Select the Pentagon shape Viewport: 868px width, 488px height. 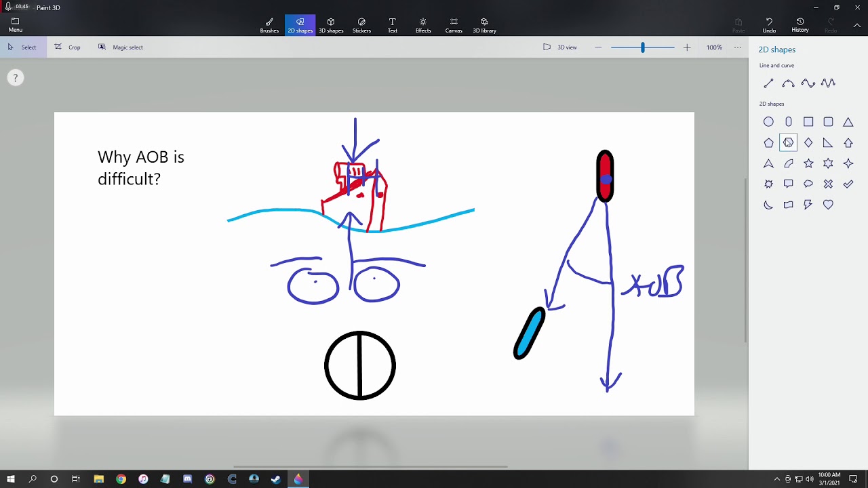pyautogui.click(x=768, y=143)
